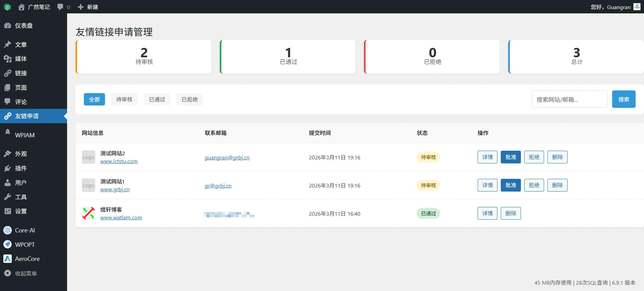Open the 新建 (New) menu in top bar

(88, 7)
